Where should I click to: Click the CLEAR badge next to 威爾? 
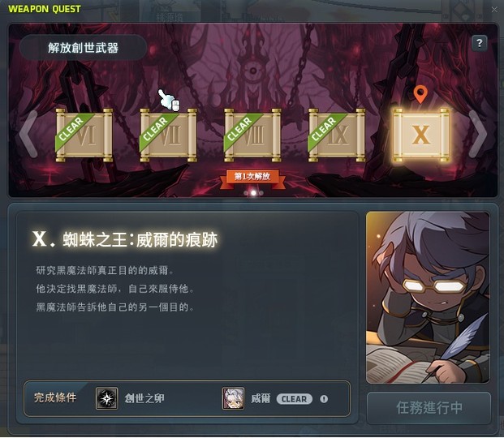294,399
